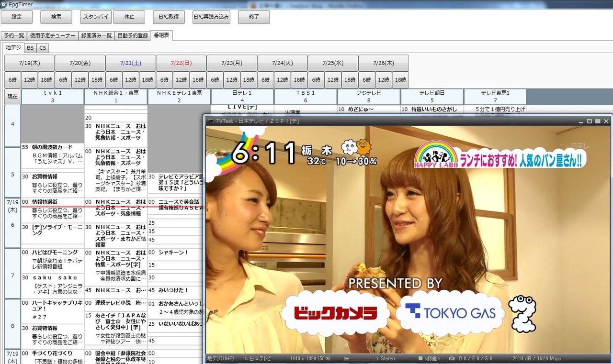Viewport: 613px width, 364px height.
Task: Click 12時 under 7/26(木)
Action: (x=384, y=80)
